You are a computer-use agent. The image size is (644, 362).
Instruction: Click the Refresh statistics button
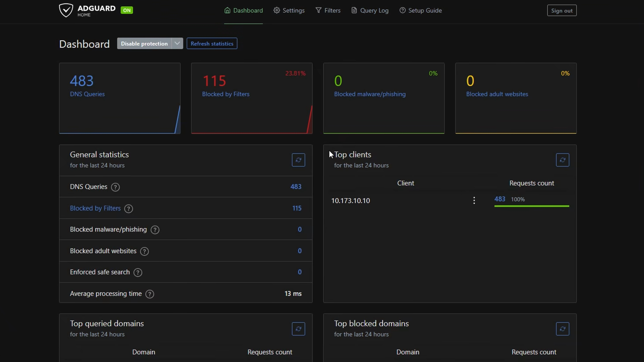(x=212, y=43)
